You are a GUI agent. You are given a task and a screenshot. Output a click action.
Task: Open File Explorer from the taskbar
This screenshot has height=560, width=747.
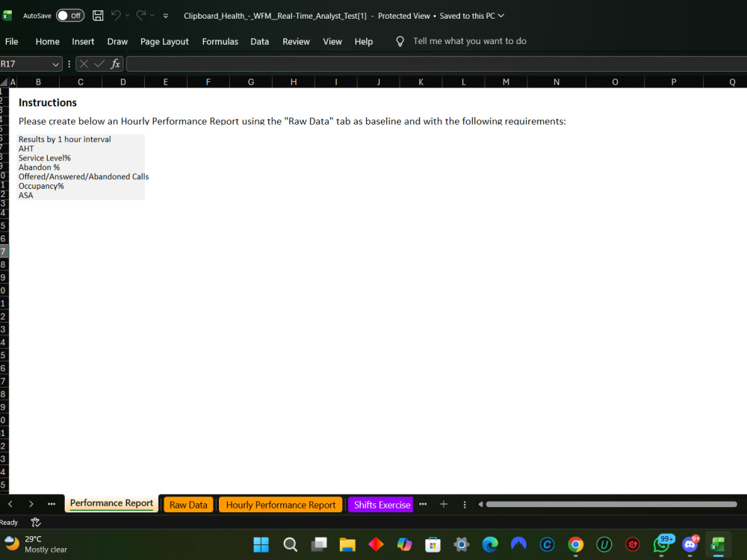(347, 544)
